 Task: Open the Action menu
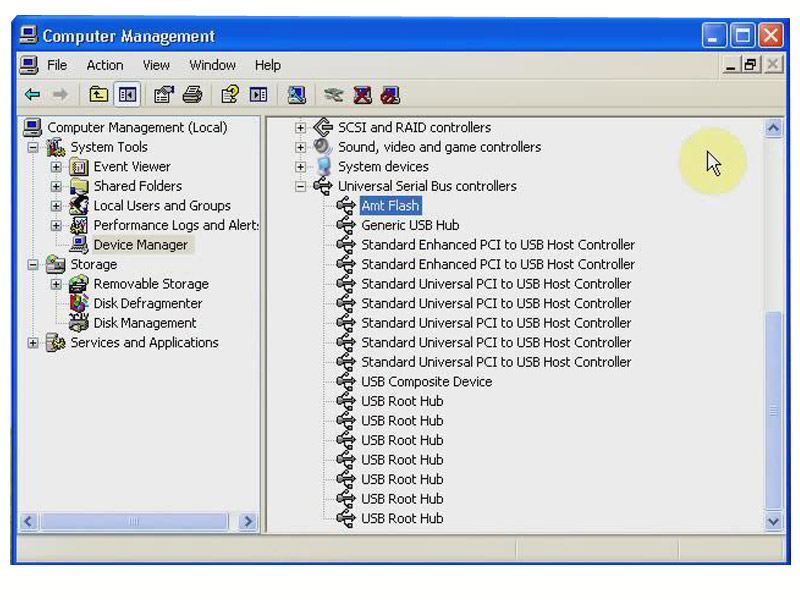point(105,65)
